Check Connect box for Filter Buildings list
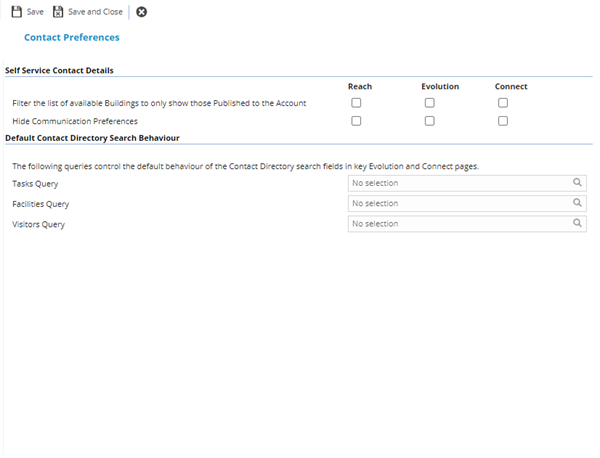600x458 pixels. (504, 103)
